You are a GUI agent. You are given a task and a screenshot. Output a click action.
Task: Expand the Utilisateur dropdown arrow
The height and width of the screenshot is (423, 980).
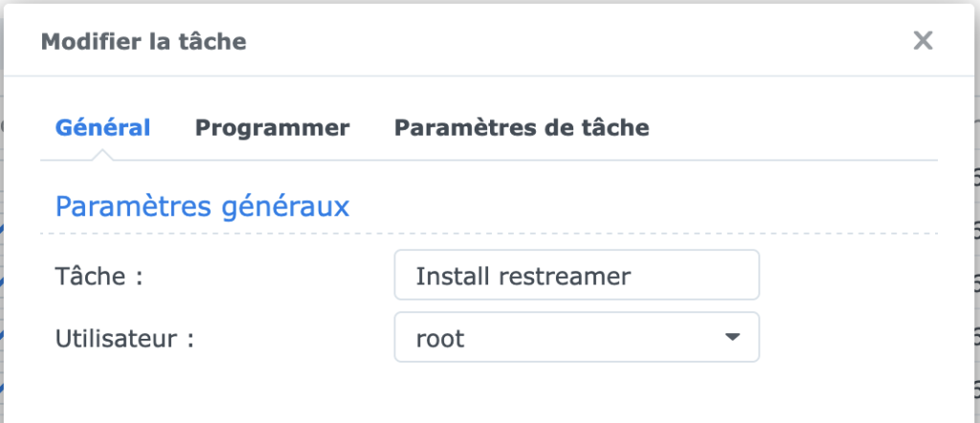pyautogui.click(x=732, y=337)
